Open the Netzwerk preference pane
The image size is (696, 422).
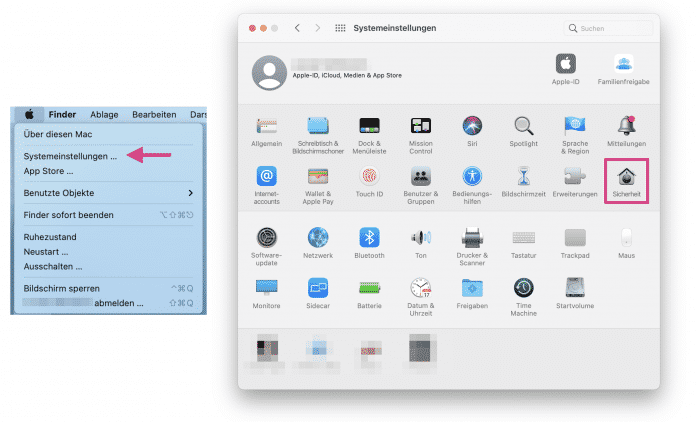(x=318, y=237)
